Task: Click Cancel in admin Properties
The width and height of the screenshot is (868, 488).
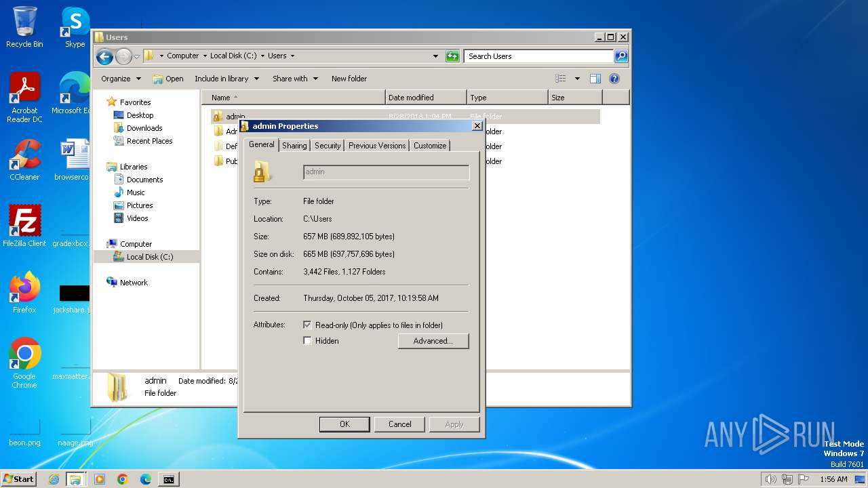Action: (x=399, y=424)
